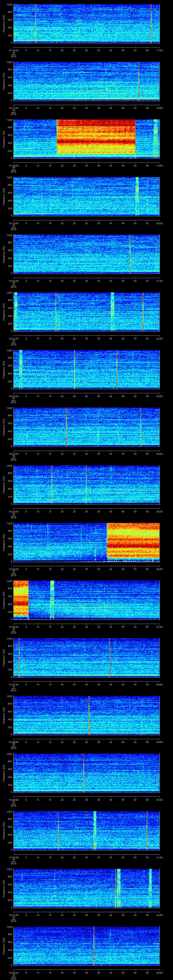Click the 14:31:00 start time label
173x980 pixels.
pos(13,915)
